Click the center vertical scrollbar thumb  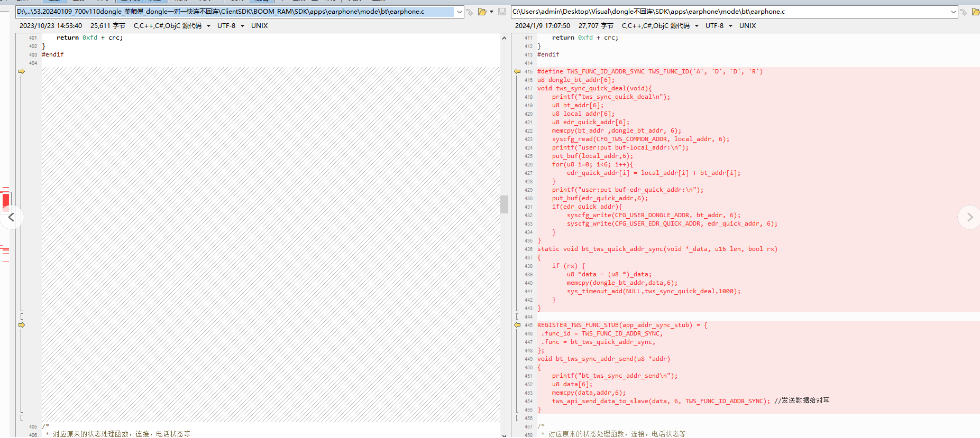click(504, 204)
